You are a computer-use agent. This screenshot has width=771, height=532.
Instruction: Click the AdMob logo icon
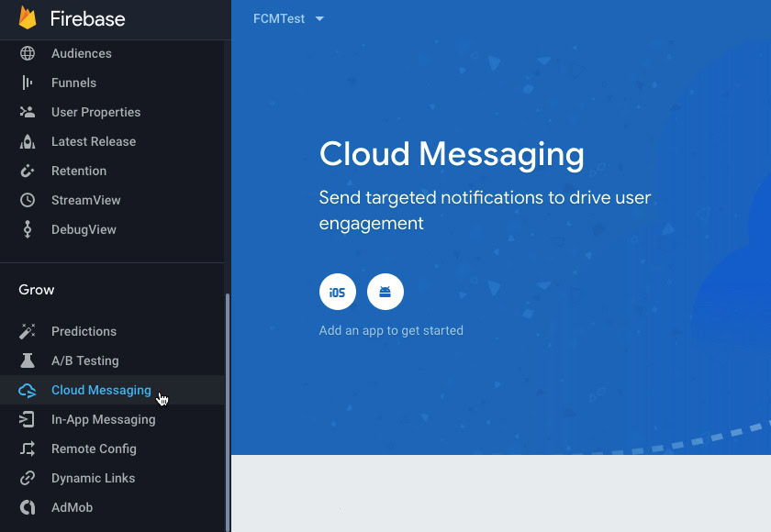coord(28,507)
